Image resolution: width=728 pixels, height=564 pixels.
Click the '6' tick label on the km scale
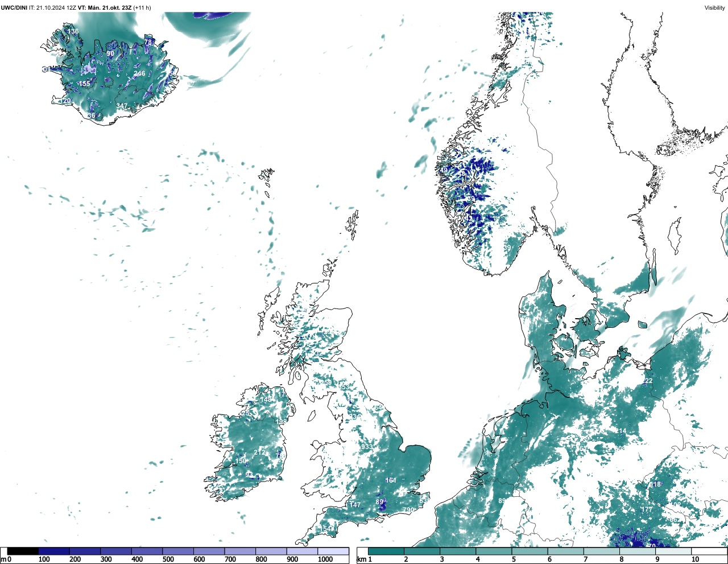click(x=549, y=559)
